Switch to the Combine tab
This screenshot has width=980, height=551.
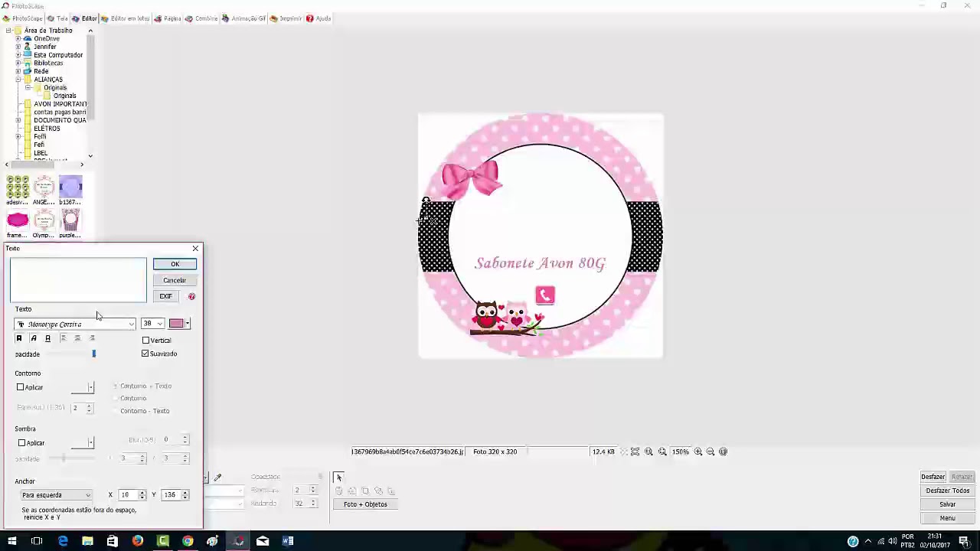[x=201, y=18]
